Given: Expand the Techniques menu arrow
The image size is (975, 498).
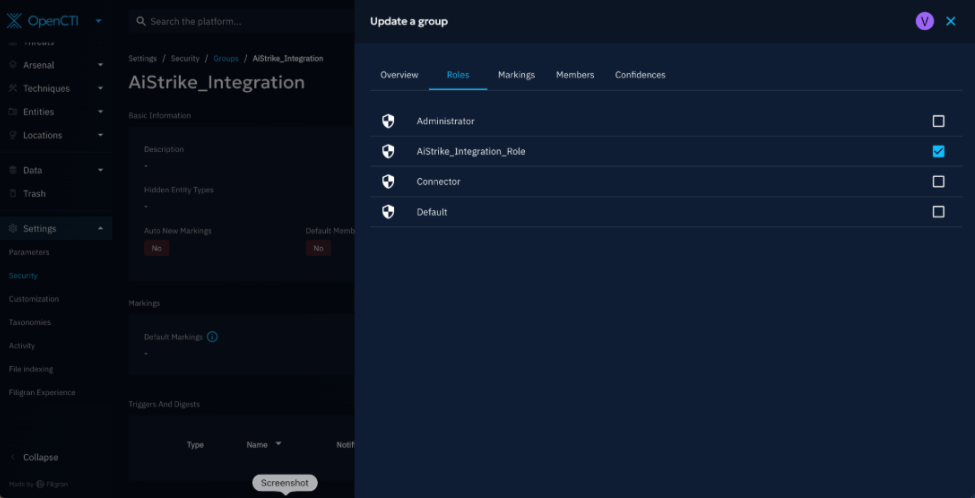Looking at the screenshot, I should pos(101,88).
